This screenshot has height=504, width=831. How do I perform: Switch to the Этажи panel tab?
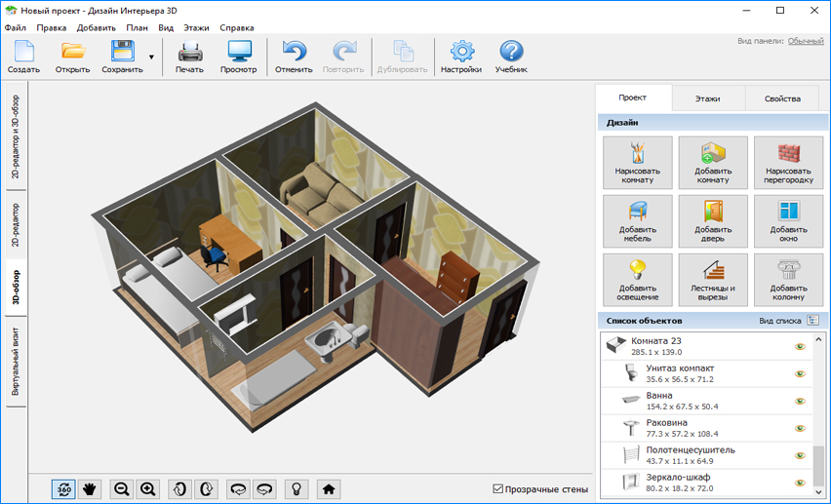[x=708, y=98]
